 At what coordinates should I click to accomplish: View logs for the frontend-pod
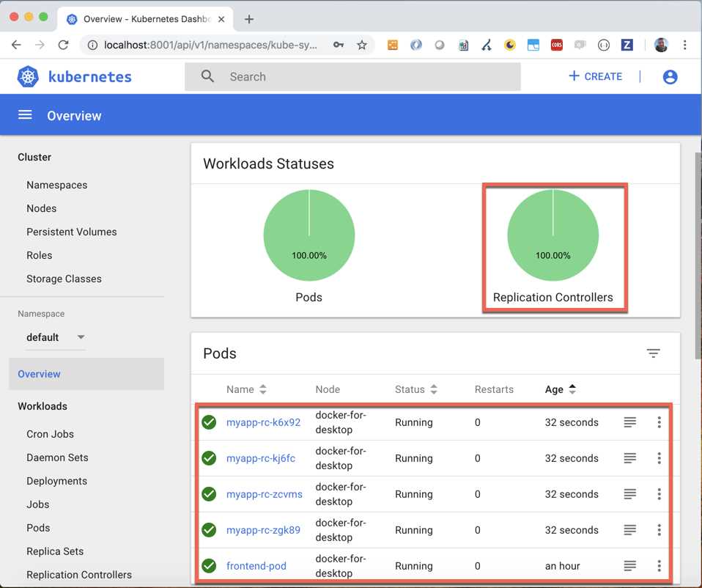(630, 565)
